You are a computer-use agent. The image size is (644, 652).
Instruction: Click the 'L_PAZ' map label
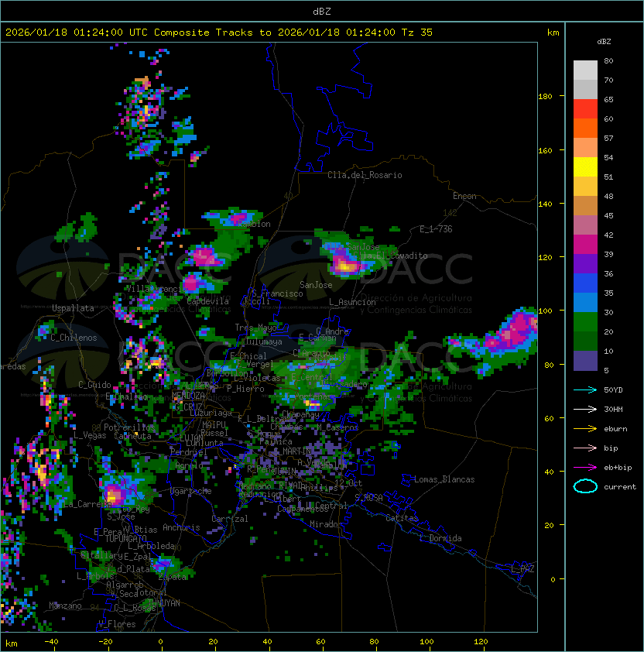coord(522,568)
